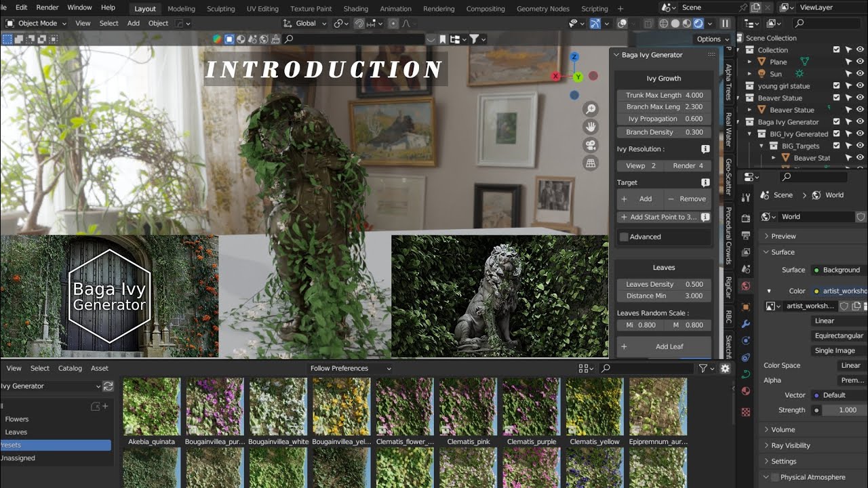
Task: Hide the Plane object with eye icon
Action: (x=861, y=62)
